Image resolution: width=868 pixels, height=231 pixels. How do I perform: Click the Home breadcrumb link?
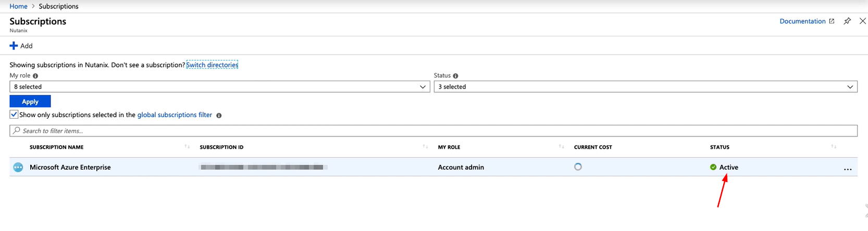coord(18,6)
